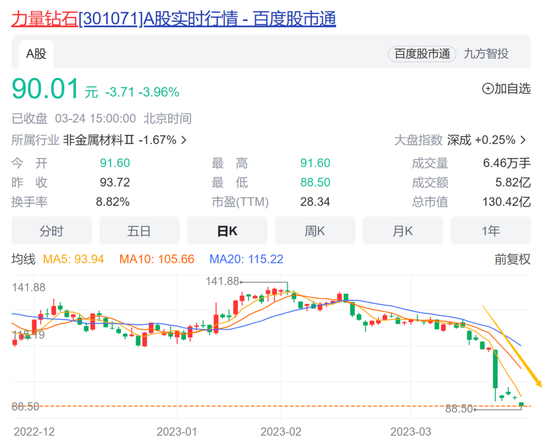Viewport: 550px width, 441px height.
Task: Select the 分时 chart tab
Action: tap(52, 231)
